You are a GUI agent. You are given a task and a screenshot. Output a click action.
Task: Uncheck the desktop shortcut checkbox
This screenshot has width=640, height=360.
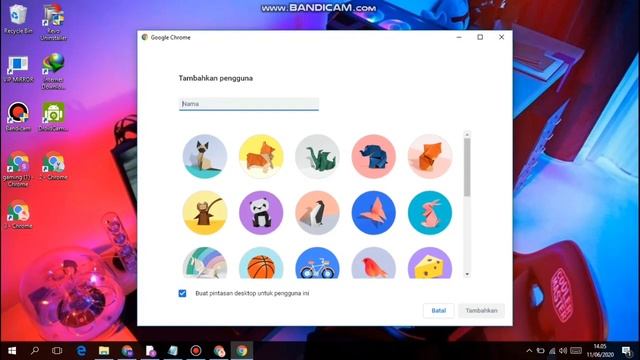coord(182,293)
